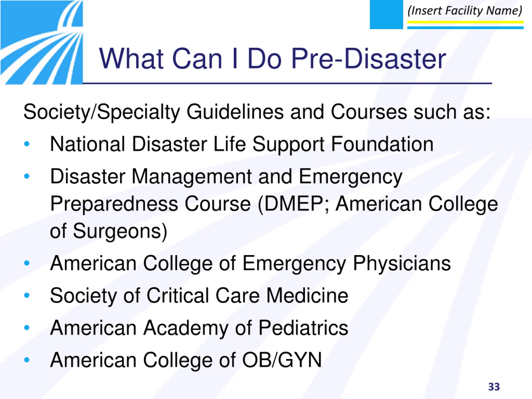Click the light blue line below yellow line
The width and height of the screenshot is (532, 399).
tap(465, 28)
